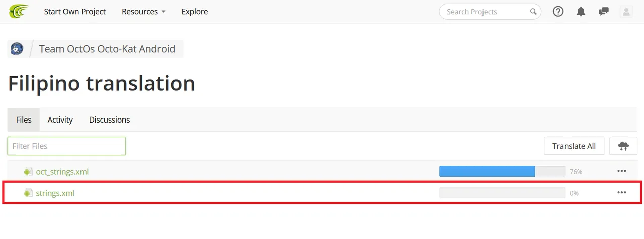Open the help question mark icon
This screenshot has width=644, height=239.
pyautogui.click(x=558, y=11)
